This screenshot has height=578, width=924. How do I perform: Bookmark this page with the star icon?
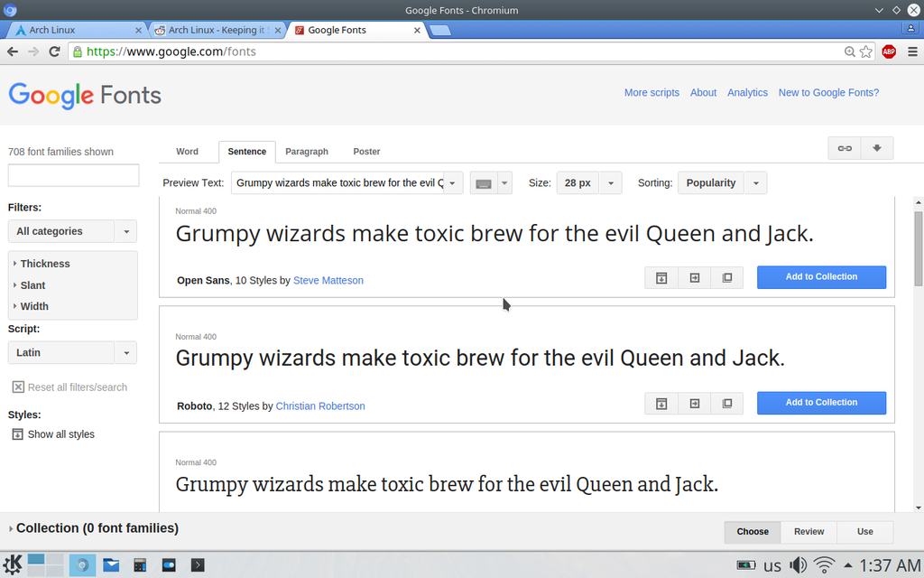tap(864, 51)
